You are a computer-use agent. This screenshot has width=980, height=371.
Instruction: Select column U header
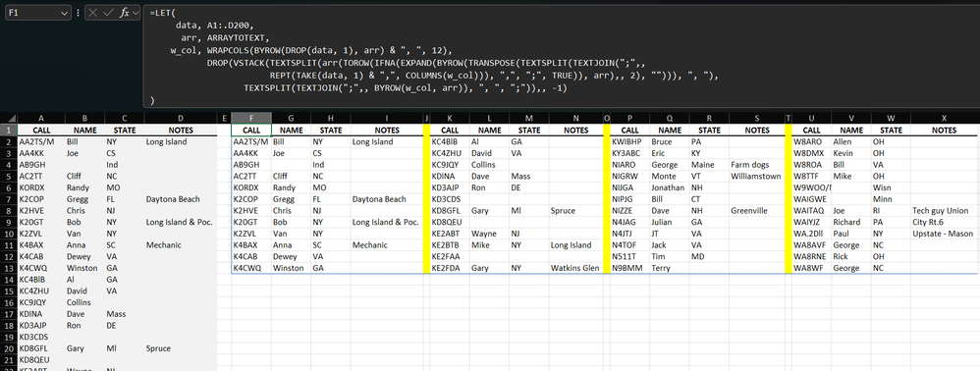pos(811,118)
